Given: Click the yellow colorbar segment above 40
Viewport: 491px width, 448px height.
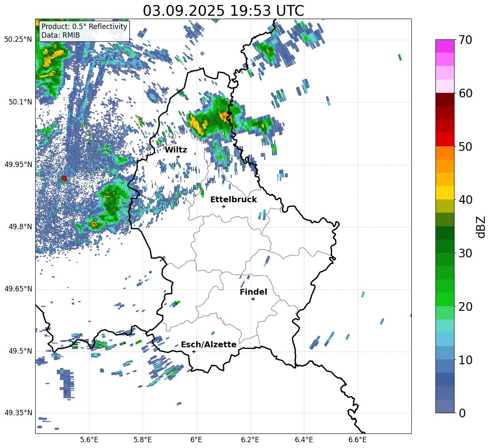Looking at the screenshot, I should pos(445,193).
